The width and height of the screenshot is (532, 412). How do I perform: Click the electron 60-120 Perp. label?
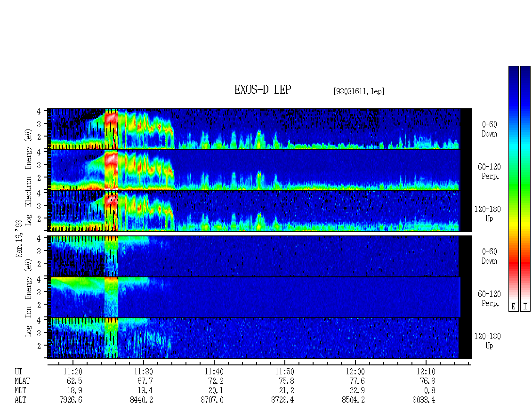(x=489, y=171)
